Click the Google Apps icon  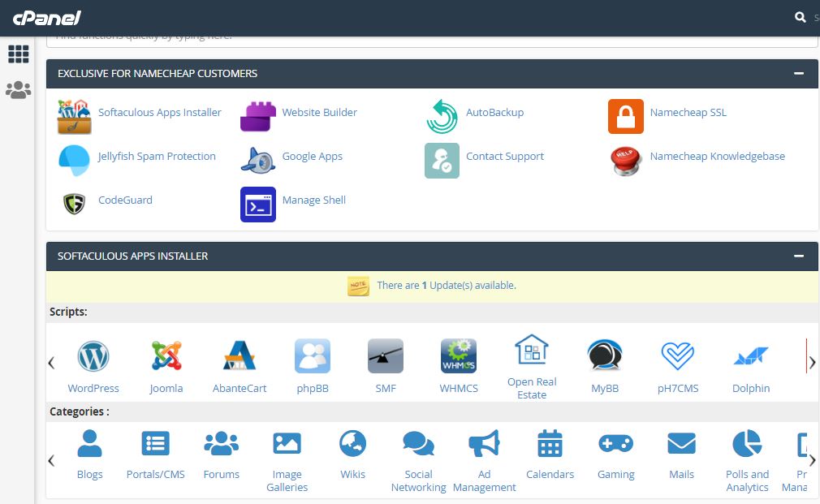pos(258,161)
